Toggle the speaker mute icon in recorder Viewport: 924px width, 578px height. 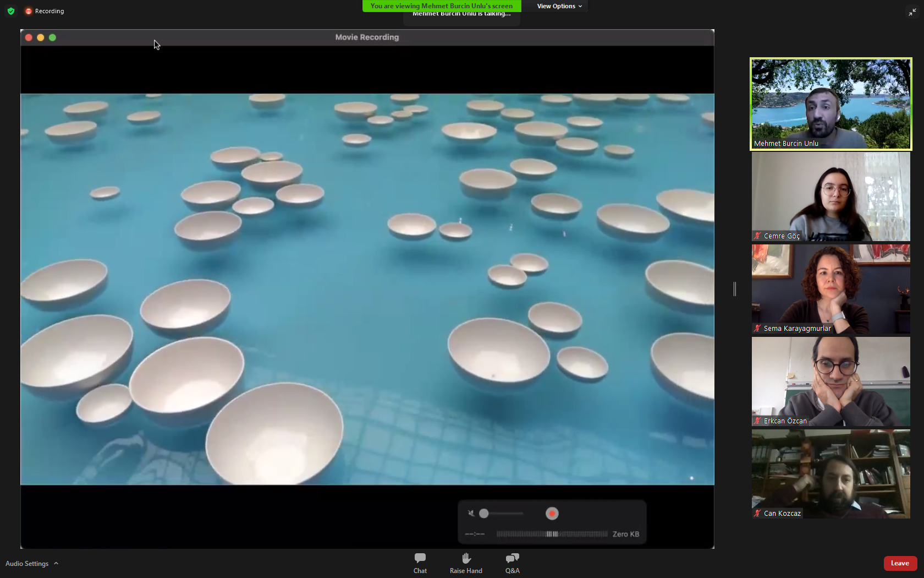coord(471,514)
